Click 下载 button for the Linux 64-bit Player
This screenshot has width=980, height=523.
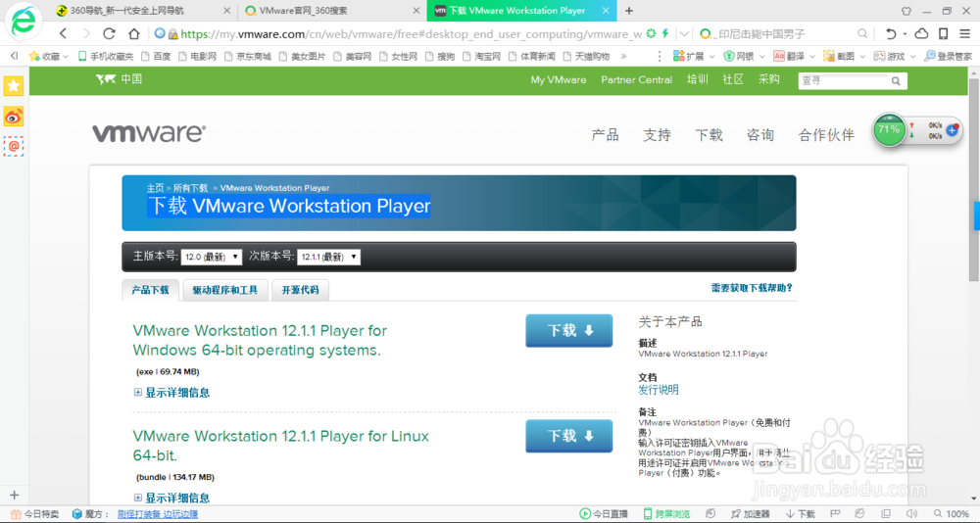(x=568, y=436)
